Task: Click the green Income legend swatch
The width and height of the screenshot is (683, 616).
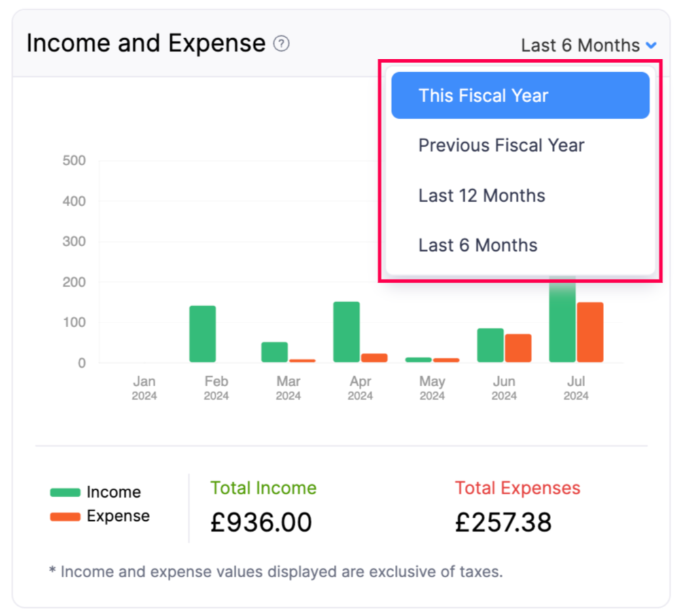Action: 65,492
